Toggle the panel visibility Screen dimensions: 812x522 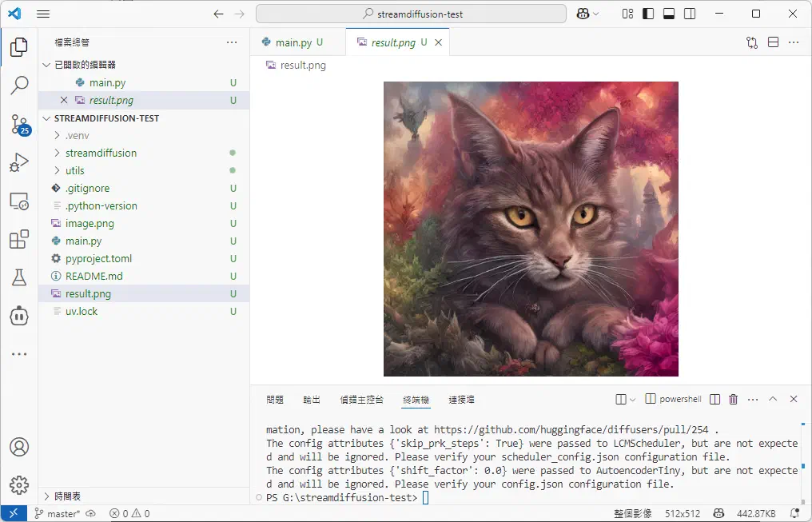point(668,14)
